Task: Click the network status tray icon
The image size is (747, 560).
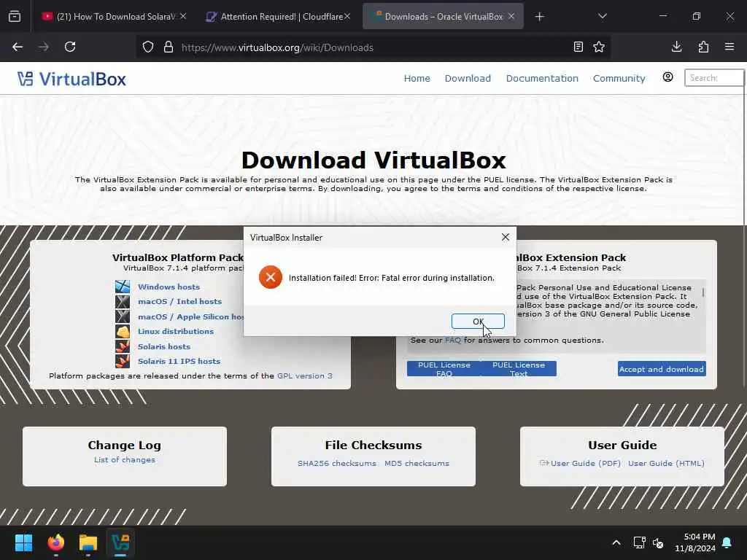Action: click(x=639, y=542)
